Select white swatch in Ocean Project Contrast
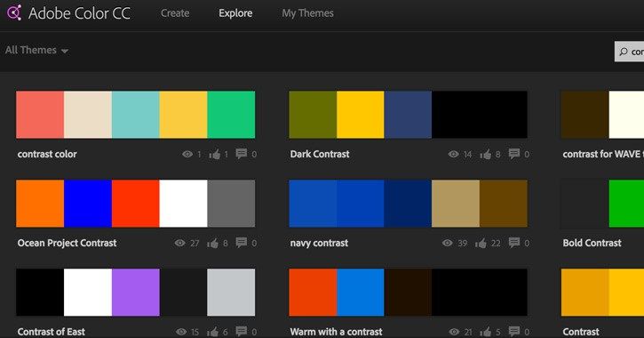This screenshot has height=338, width=644. (x=183, y=204)
